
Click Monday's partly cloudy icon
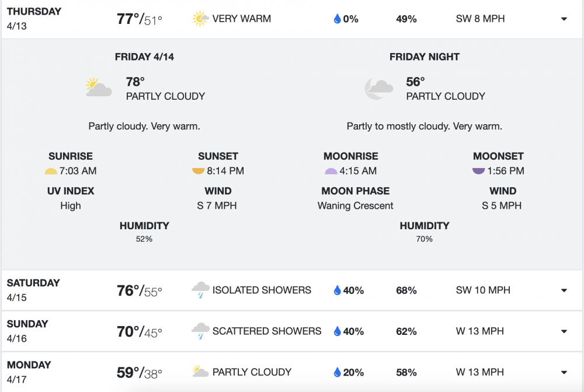click(x=200, y=372)
